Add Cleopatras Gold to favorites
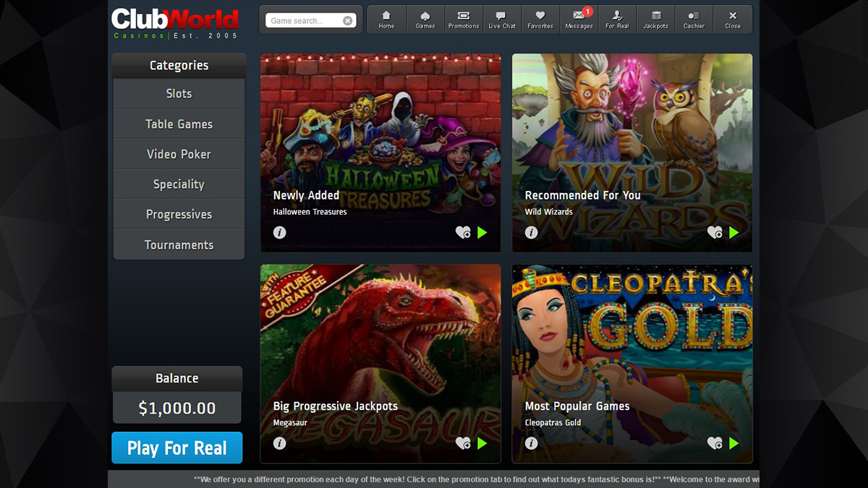The height and width of the screenshot is (488, 868). (x=715, y=444)
